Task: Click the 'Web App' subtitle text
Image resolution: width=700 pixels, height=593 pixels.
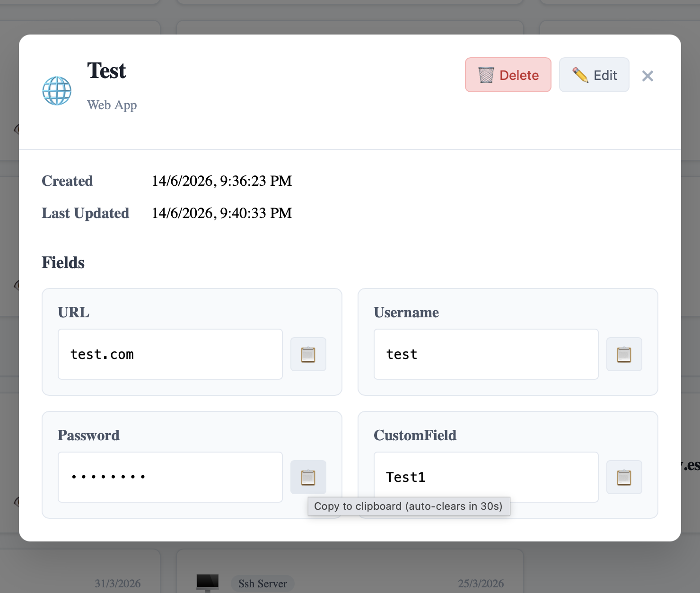Action: [x=112, y=105]
